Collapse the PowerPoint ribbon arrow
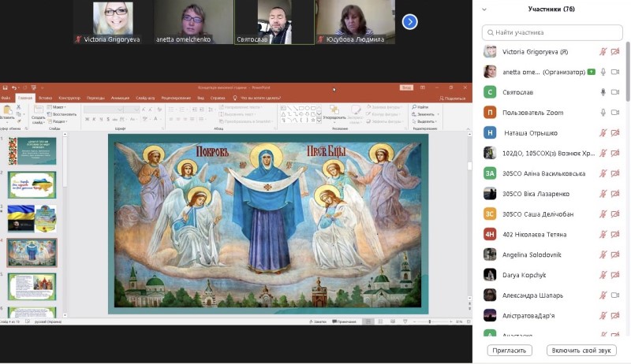This screenshot has height=364, width=631. point(468,128)
